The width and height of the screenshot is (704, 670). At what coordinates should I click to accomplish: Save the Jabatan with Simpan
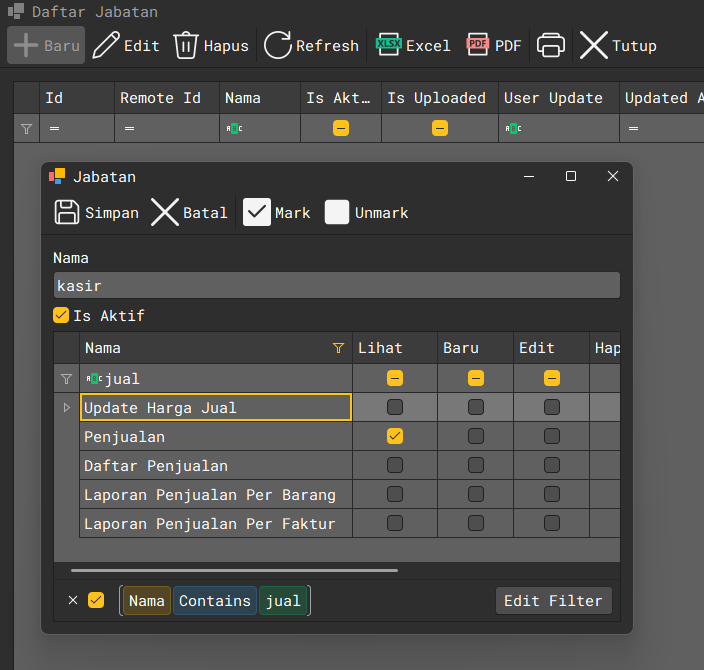tap(67, 212)
